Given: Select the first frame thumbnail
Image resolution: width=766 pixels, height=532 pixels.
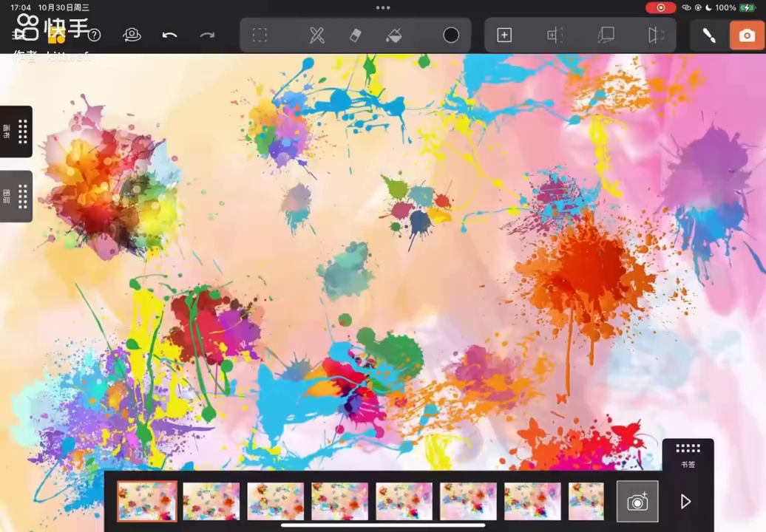Looking at the screenshot, I should [147, 502].
